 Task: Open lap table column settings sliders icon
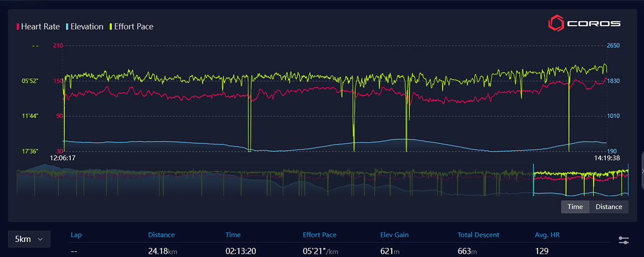[x=623, y=241]
